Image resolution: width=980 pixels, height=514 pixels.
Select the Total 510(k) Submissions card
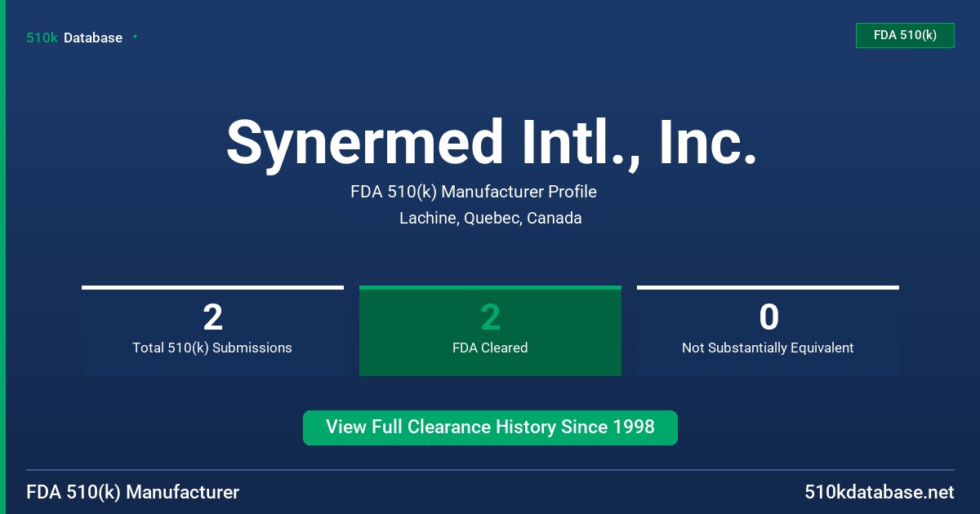point(212,330)
